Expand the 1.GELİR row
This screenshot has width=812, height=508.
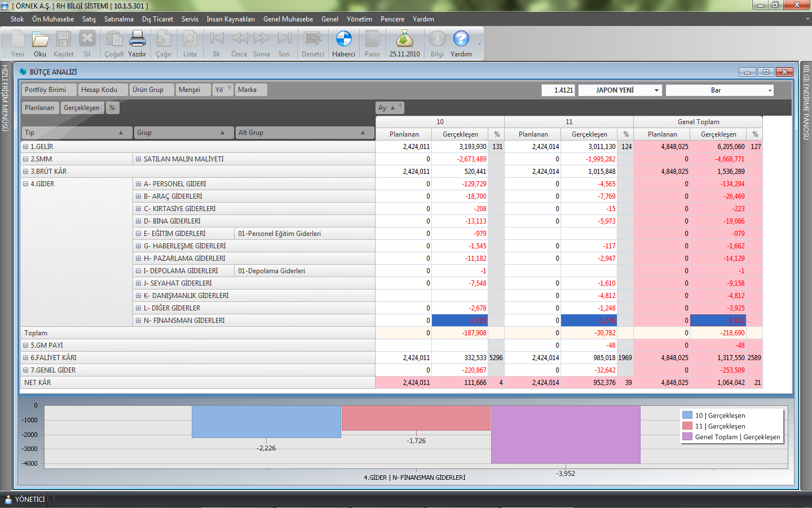tap(25, 147)
